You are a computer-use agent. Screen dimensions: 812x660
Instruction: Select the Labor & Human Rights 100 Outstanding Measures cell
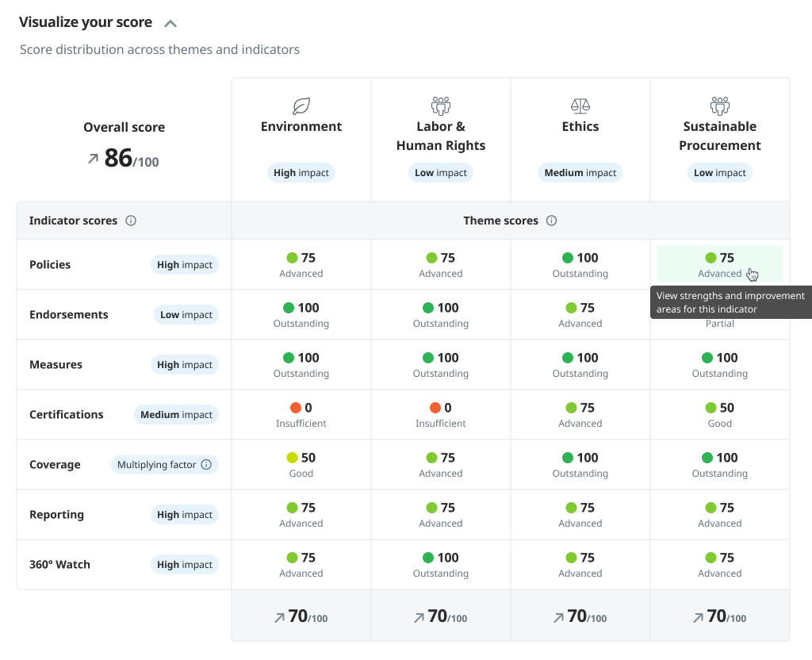pos(440,364)
